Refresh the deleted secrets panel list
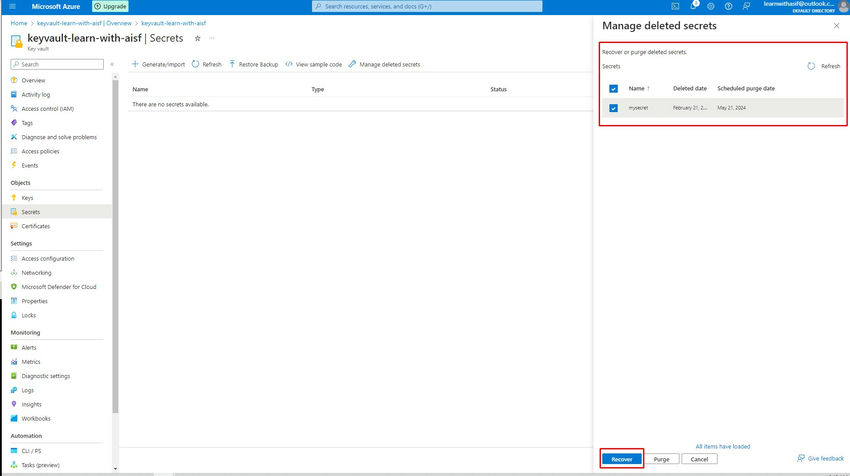850x476 pixels. pyautogui.click(x=823, y=66)
